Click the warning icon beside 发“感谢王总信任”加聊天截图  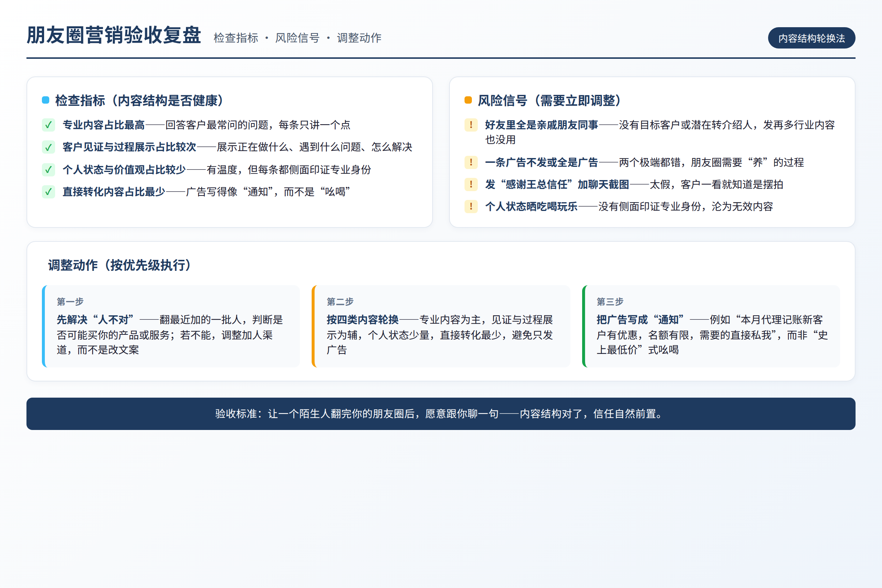coord(471,184)
